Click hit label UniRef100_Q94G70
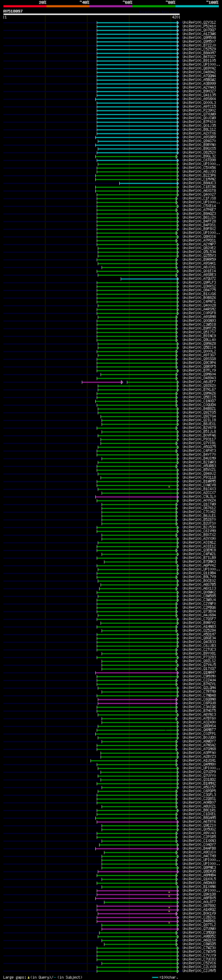Image resolution: width=222 pixels, height=980 pixels. pos(199,141)
